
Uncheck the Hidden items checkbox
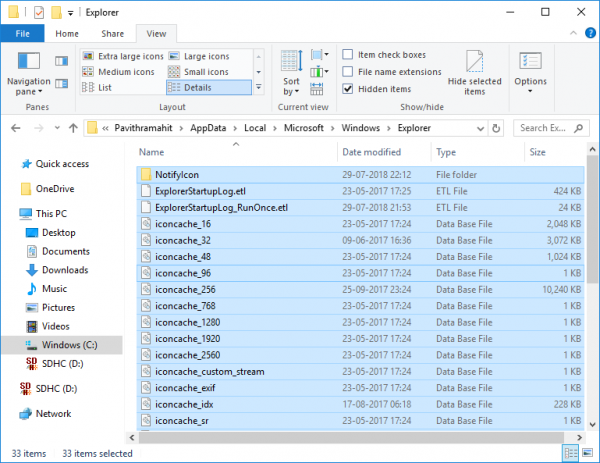(347, 89)
